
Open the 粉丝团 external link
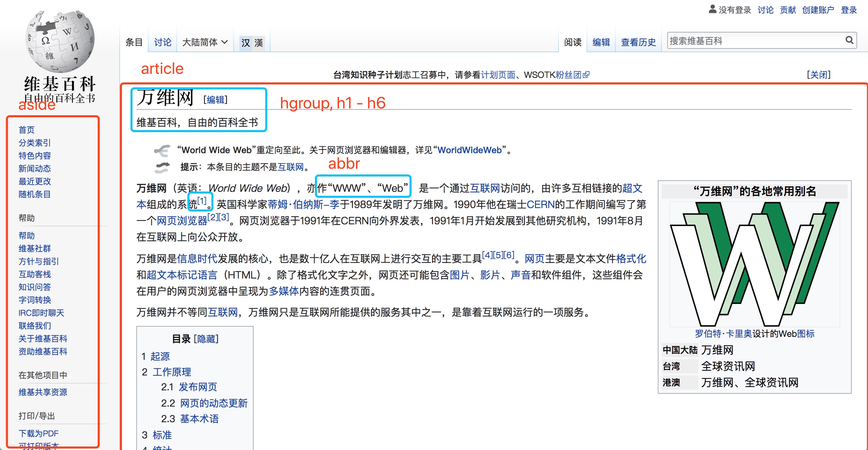(572, 75)
